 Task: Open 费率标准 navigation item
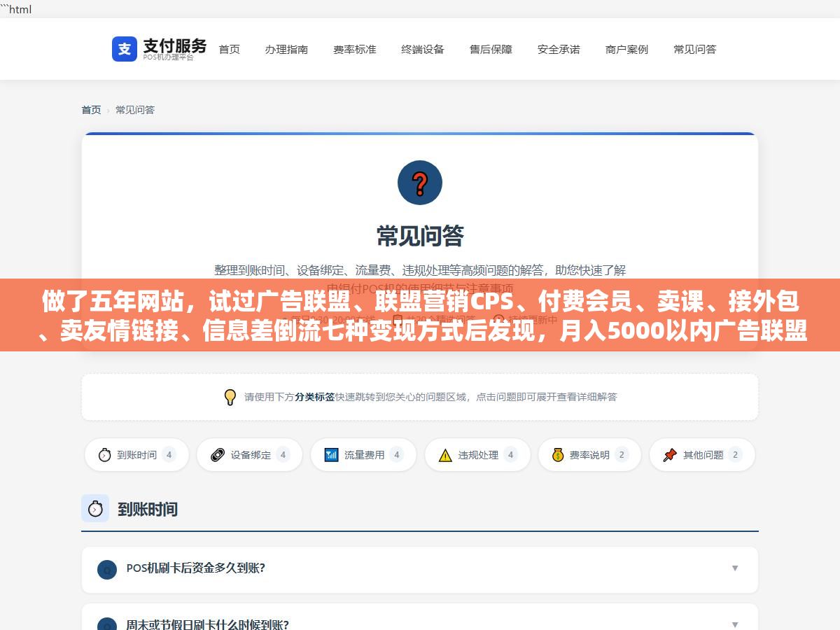point(355,49)
